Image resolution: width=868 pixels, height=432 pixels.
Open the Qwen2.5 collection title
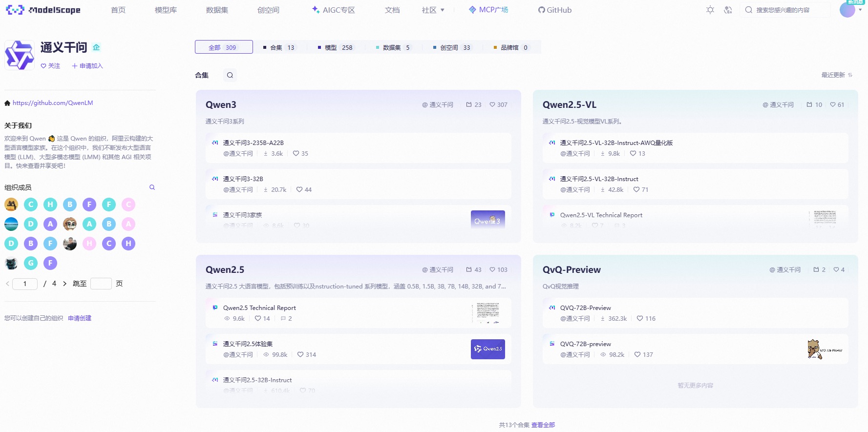point(225,269)
